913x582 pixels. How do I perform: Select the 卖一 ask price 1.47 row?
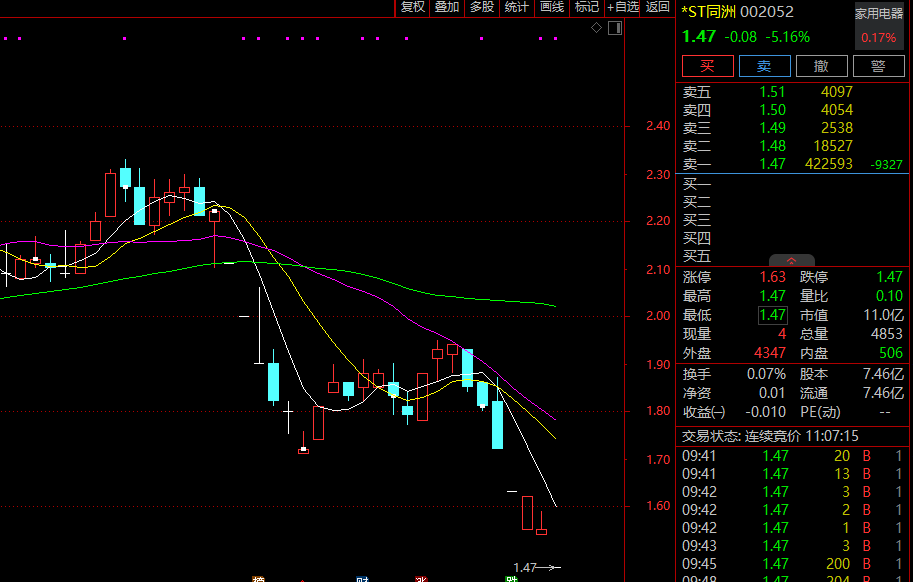pos(795,164)
